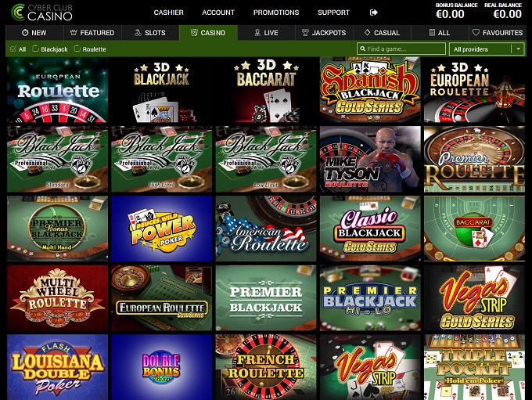This screenshot has height=400, width=532.
Task: Enable the Roulette filter checkbox
Action: tap(77, 49)
